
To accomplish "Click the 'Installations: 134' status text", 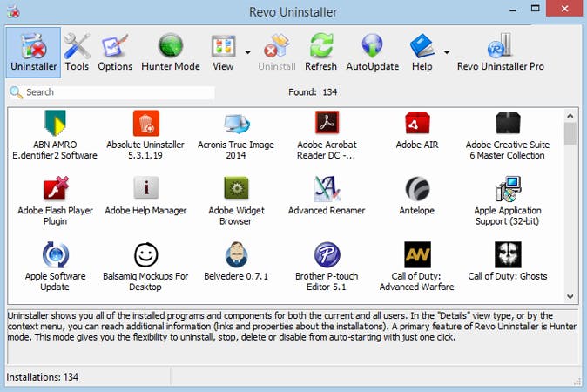I will pyautogui.click(x=43, y=377).
